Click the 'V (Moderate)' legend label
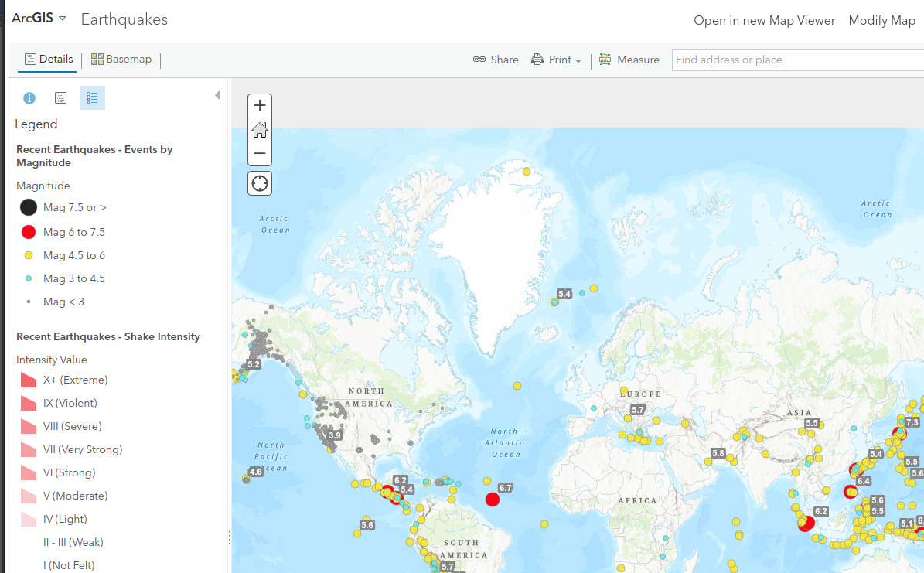The width and height of the screenshot is (924, 573). click(76, 496)
